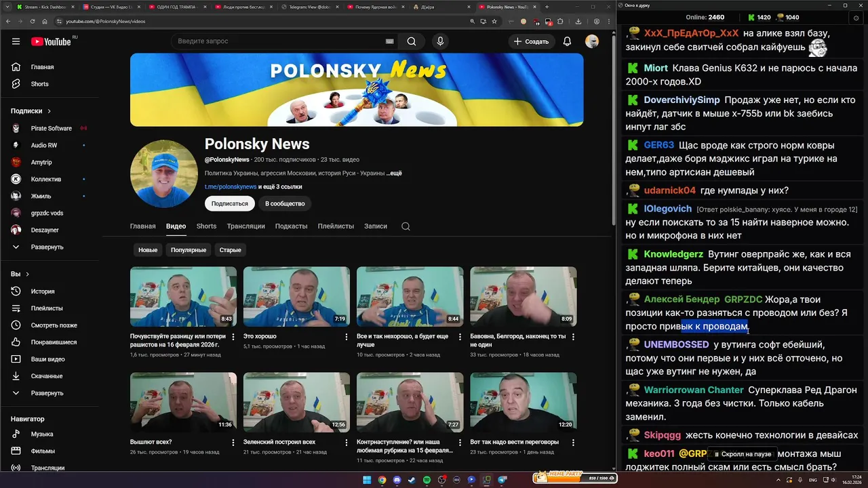
Task: Click the Создать button
Action: [x=531, y=41]
